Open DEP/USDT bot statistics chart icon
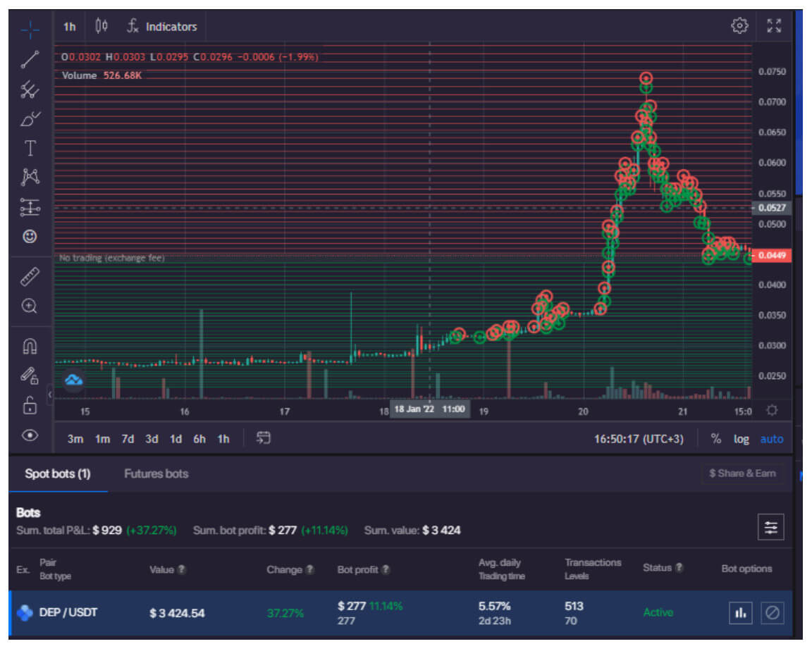 (741, 613)
